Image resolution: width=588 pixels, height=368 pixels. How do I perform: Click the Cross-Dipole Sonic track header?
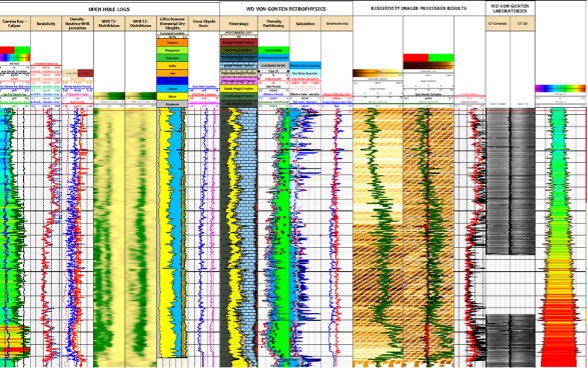204,24
